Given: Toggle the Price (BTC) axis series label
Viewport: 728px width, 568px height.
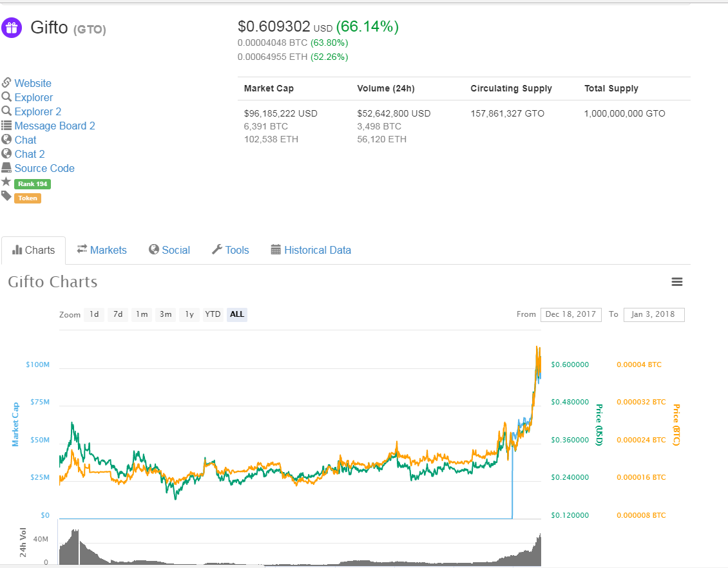Looking at the screenshot, I should (676, 424).
